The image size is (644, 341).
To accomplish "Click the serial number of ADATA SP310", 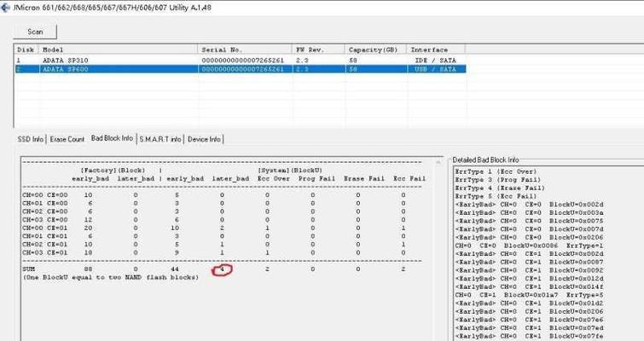I will 243,61.
